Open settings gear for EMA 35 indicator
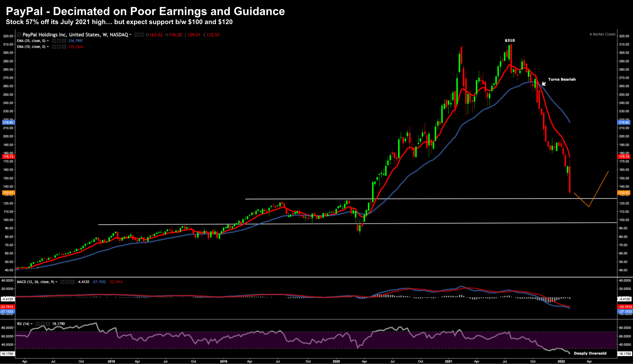 click(x=59, y=41)
